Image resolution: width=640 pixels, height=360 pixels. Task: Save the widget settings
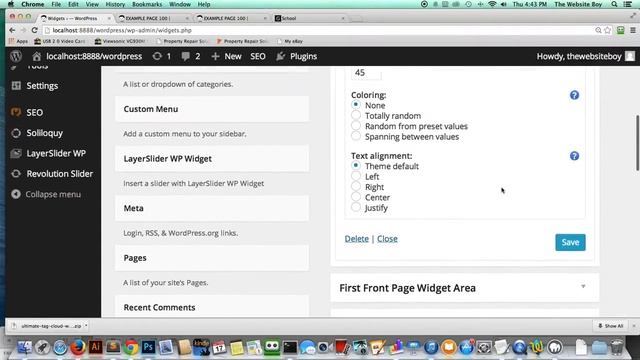(570, 242)
